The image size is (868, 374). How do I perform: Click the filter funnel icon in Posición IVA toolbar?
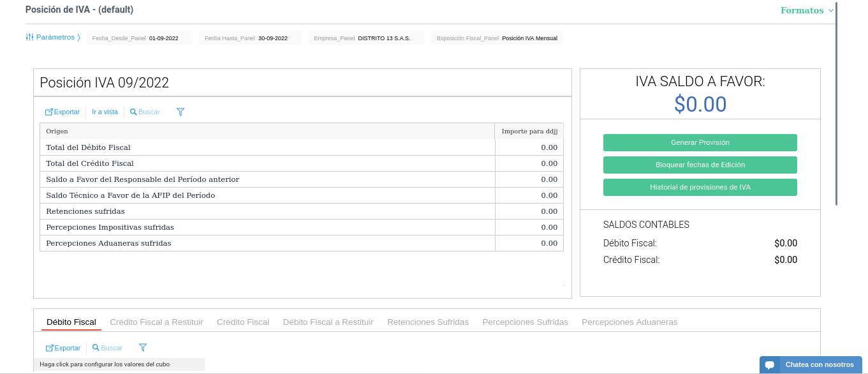pyautogui.click(x=180, y=112)
